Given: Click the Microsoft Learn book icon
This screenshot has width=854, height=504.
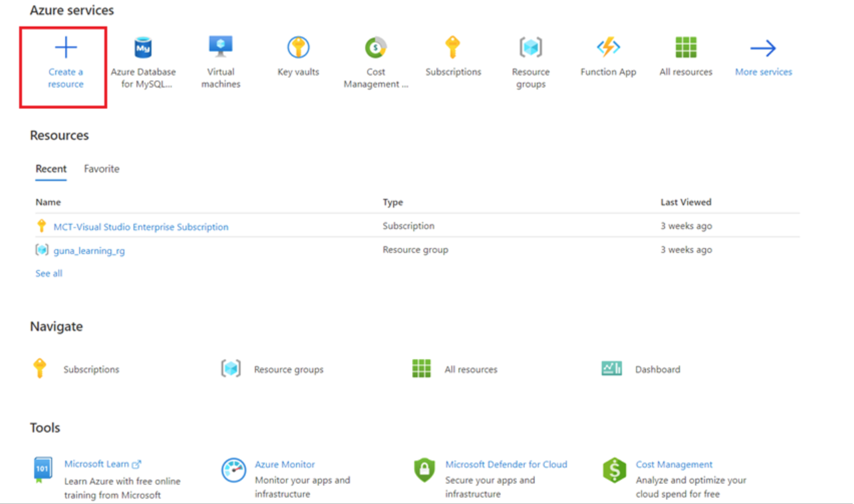Looking at the screenshot, I should pos(43,470).
